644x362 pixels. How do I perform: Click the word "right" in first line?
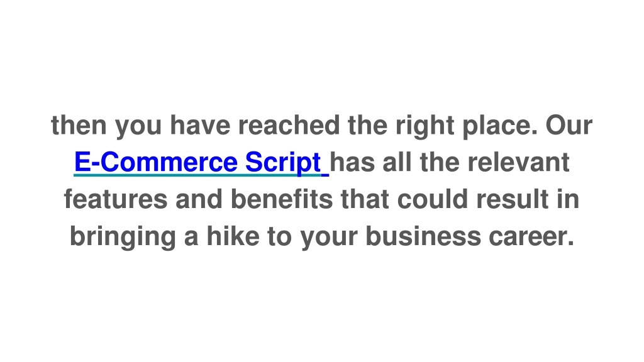point(425,126)
